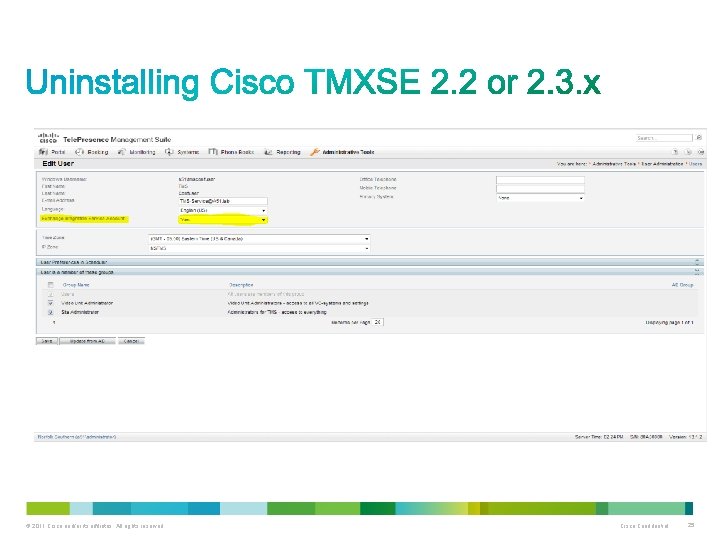Click the help icon in the toolbar
Viewport: 720px width, 540px height.
(x=675, y=152)
